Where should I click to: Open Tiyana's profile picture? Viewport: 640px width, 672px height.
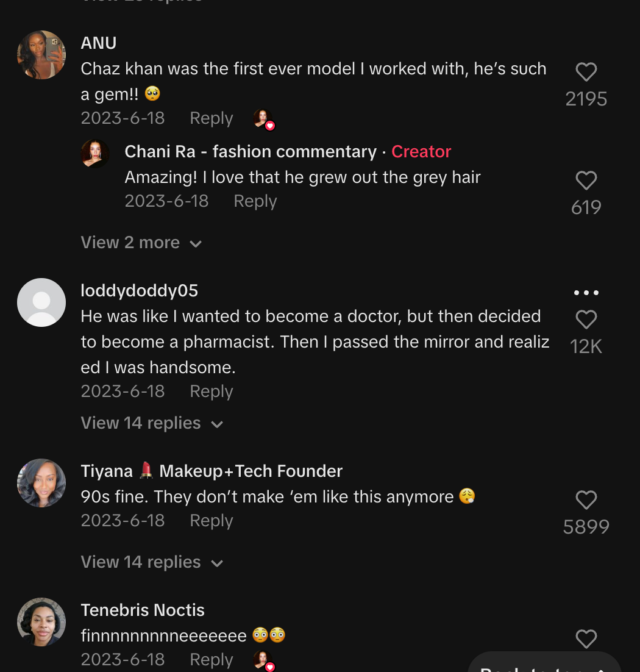[41, 482]
